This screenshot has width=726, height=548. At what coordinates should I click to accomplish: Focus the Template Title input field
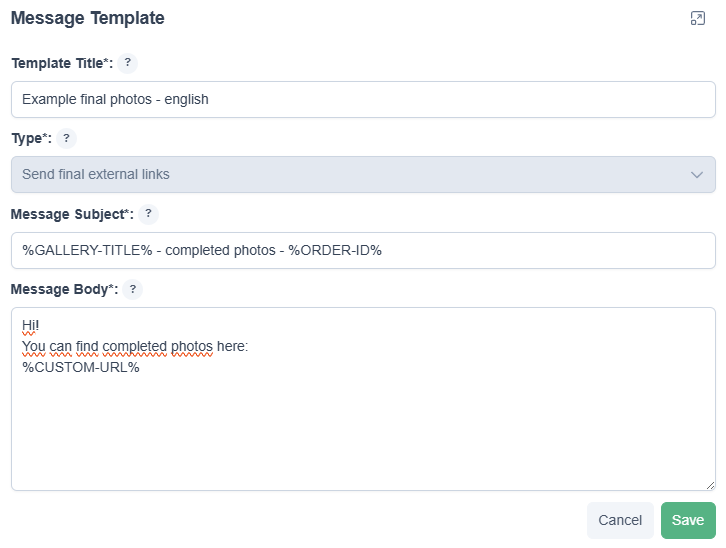[363, 99]
